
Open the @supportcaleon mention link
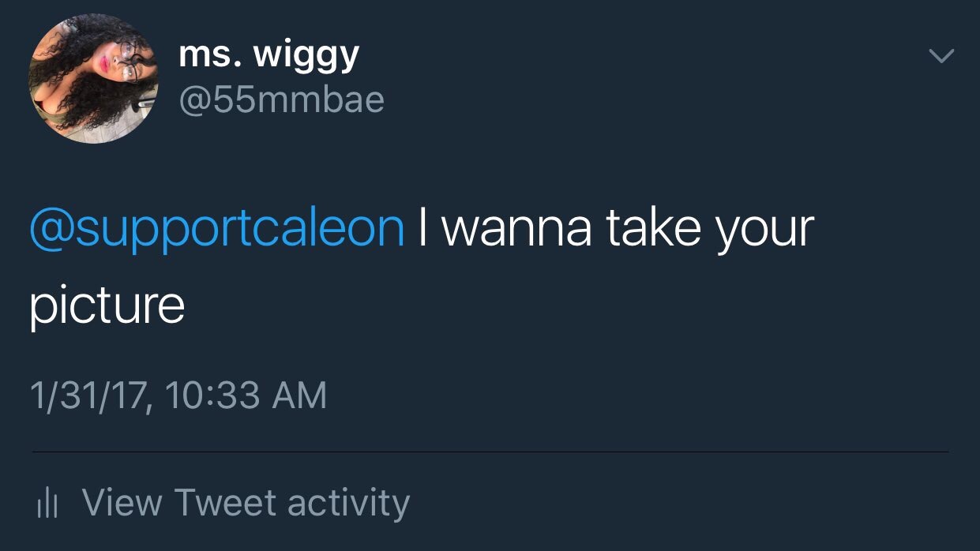(x=216, y=229)
